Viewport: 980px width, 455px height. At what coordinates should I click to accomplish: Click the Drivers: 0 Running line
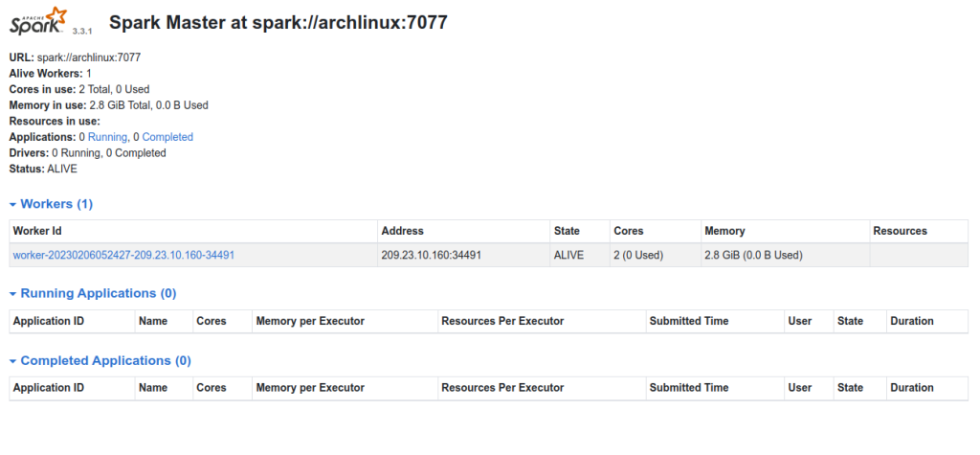87,153
